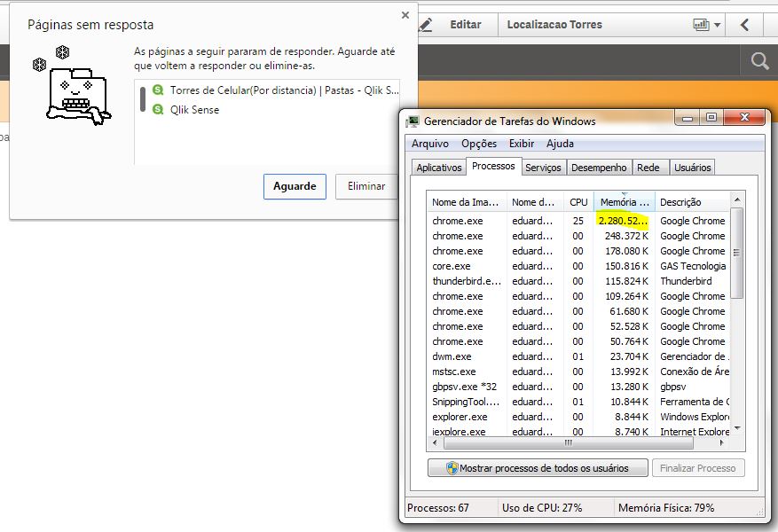Screen dimensions: 778x532
Task: Select the mstsc.exe process row
Action: coord(578,372)
